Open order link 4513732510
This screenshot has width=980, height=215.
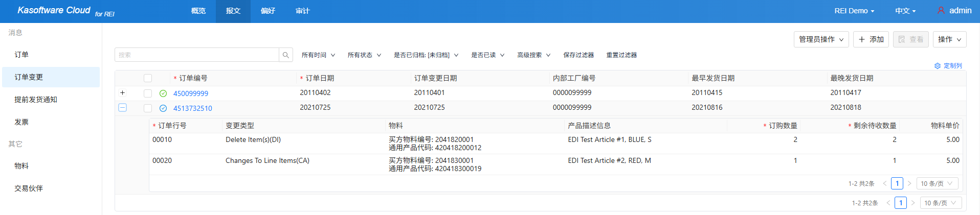pyautogui.click(x=193, y=108)
